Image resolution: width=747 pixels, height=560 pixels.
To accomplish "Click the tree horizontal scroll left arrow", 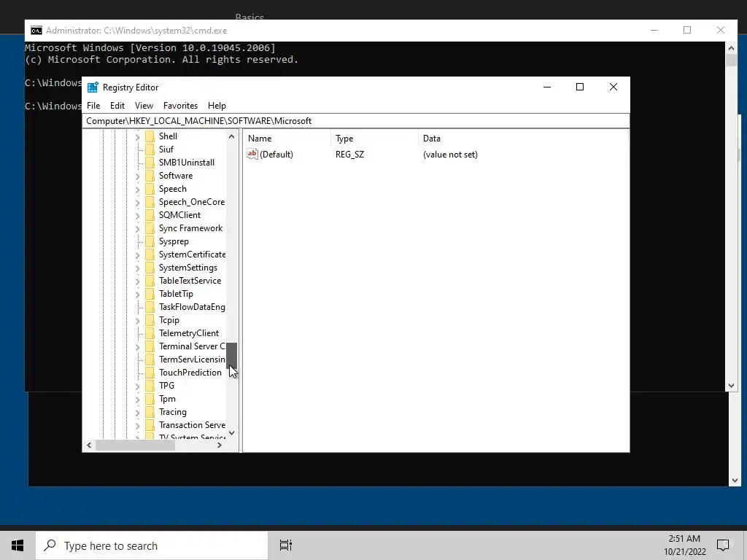I will coord(89,446).
